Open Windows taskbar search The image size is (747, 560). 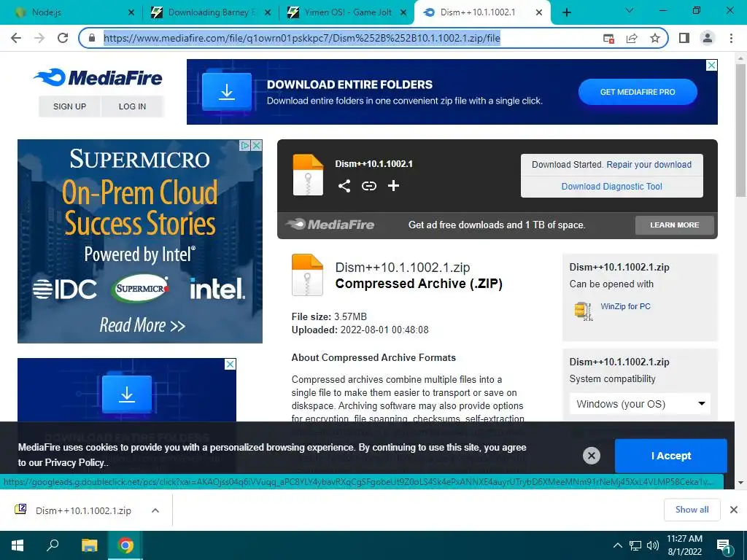53,545
